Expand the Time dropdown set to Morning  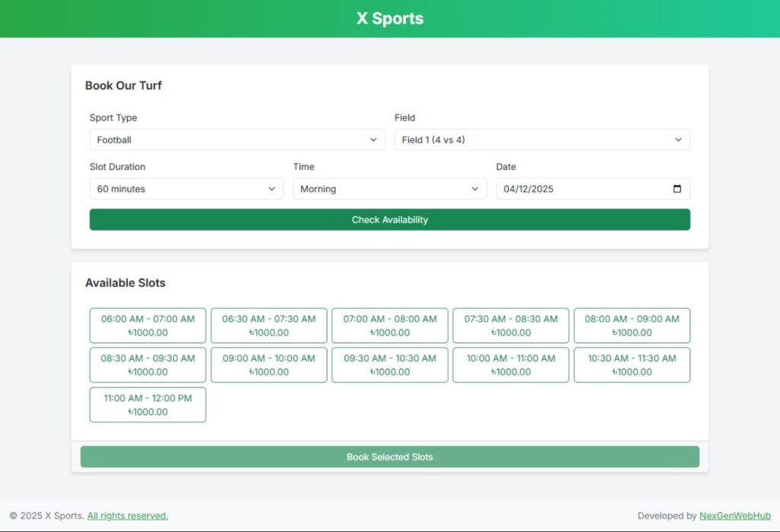click(389, 189)
